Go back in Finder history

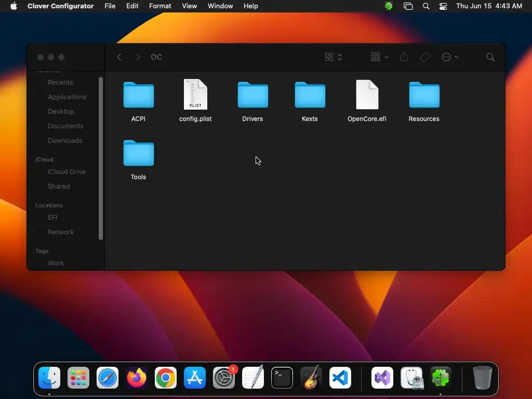119,57
